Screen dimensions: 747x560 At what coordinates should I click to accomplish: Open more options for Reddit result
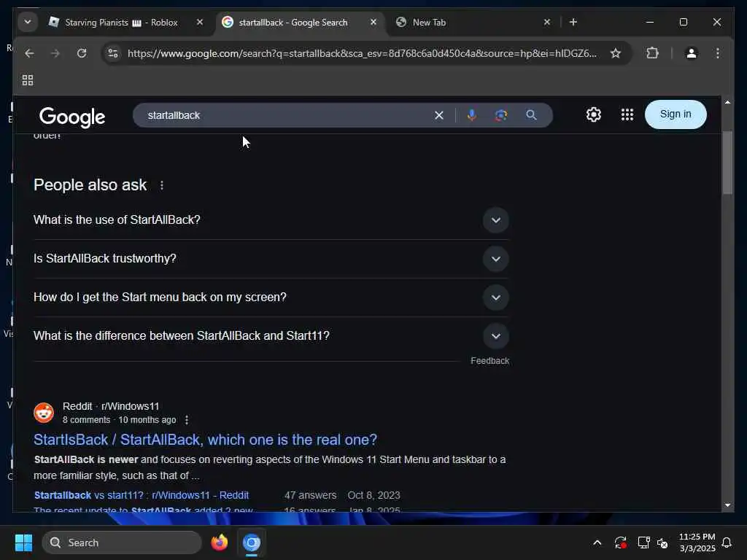coord(187,420)
